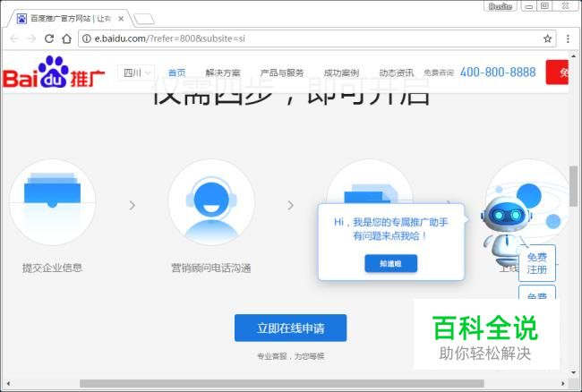Screen dimensions: 582x392
Task: Click the red button in the header
Action: click(x=557, y=72)
